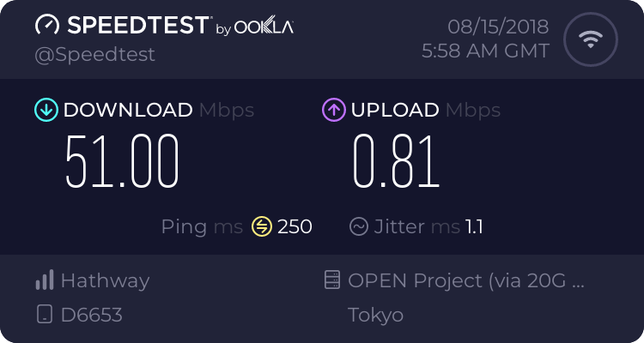Click the 08/15/2018 test date

click(x=498, y=27)
